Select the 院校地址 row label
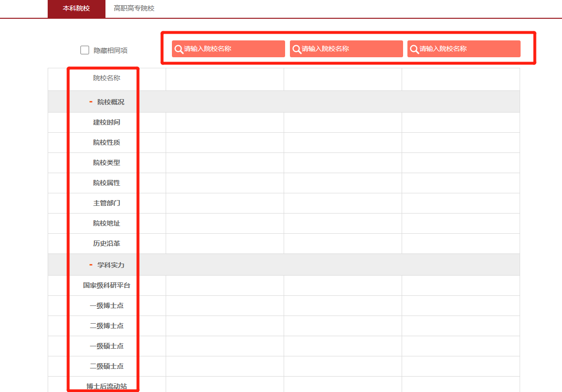Screen dimensions: 562x392 coord(106,224)
